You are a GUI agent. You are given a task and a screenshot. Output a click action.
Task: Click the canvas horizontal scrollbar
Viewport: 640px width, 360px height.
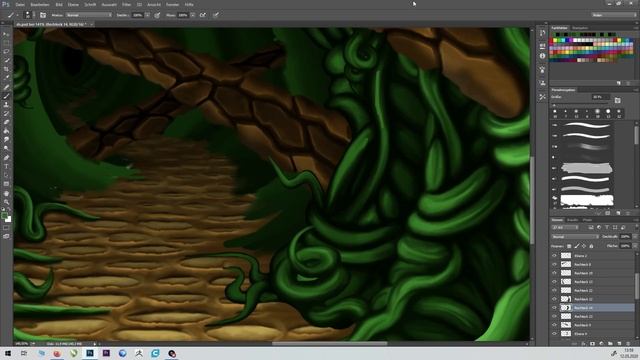(x=330, y=344)
